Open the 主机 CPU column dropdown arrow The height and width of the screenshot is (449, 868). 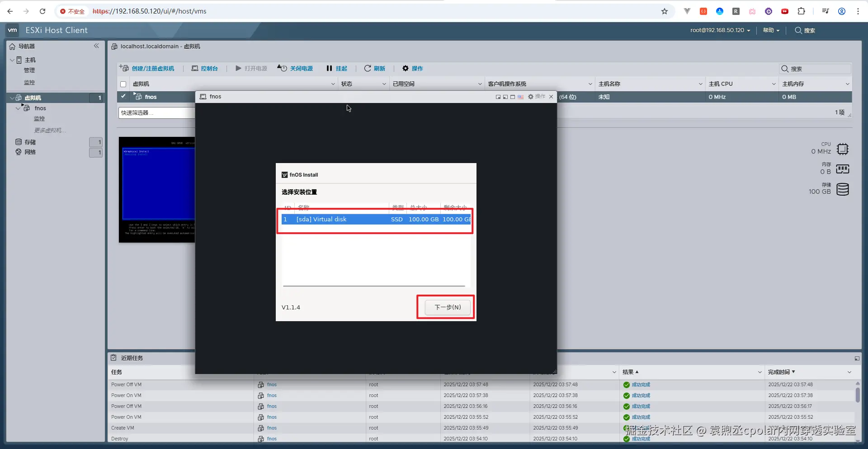pyautogui.click(x=774, y=84)
